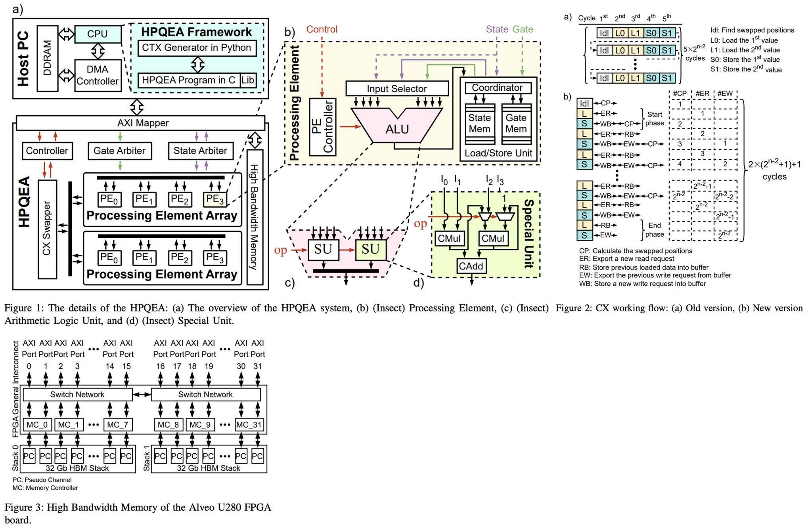
Task: Click the 'PC: Pseudo Channel' legend
Action: point(42,479)
